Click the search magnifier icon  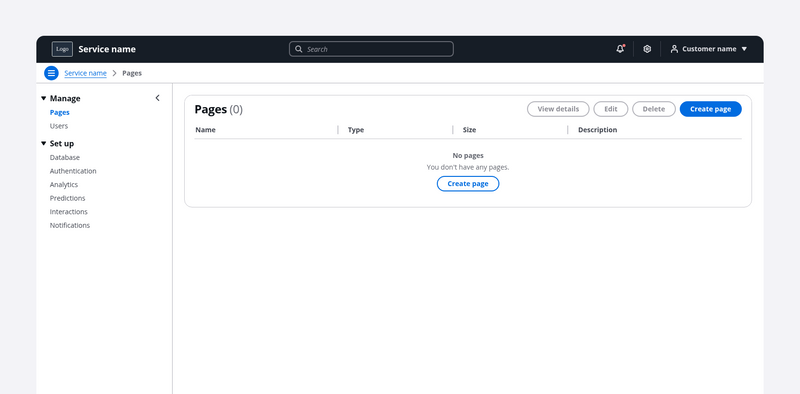[299, 49]
